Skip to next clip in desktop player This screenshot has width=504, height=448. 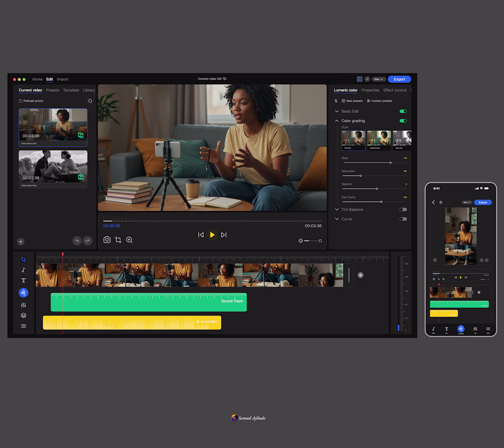coord(224,235)
